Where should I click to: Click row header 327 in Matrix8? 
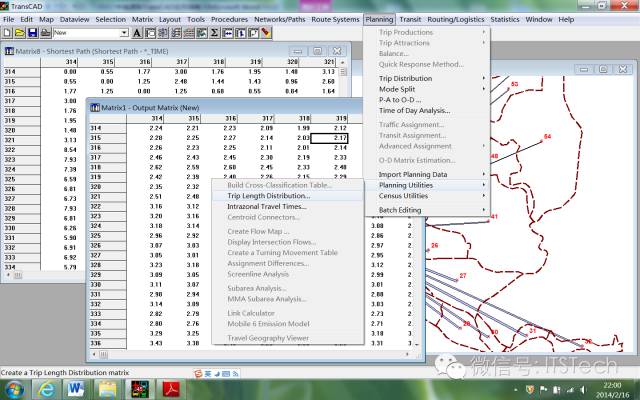[x=20, y=199]
